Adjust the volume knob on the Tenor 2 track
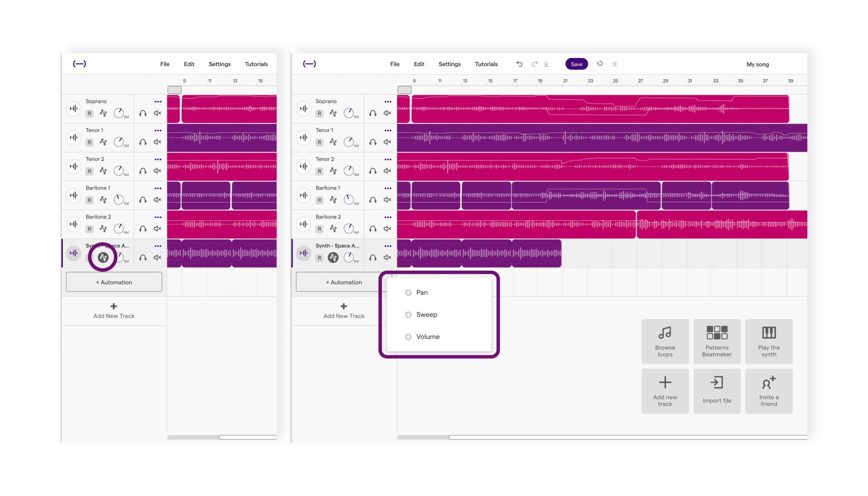The image size is (868, 496). click(349, 171)
